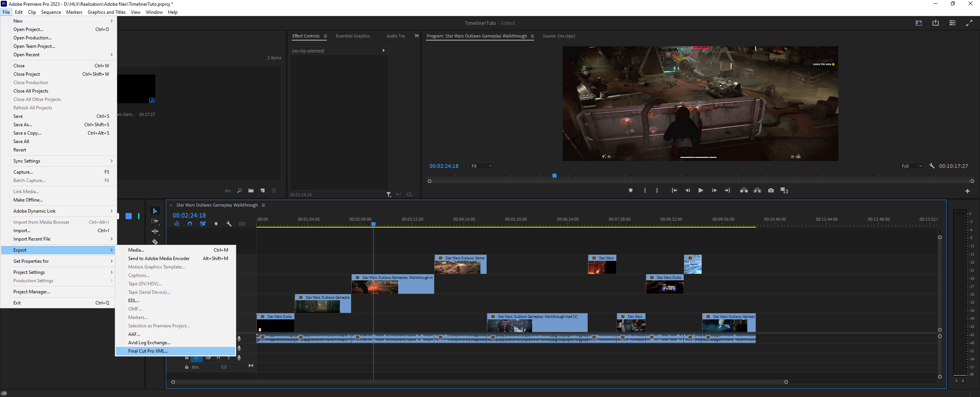Click the New Item icon in Project panel

tap(263, 190)
